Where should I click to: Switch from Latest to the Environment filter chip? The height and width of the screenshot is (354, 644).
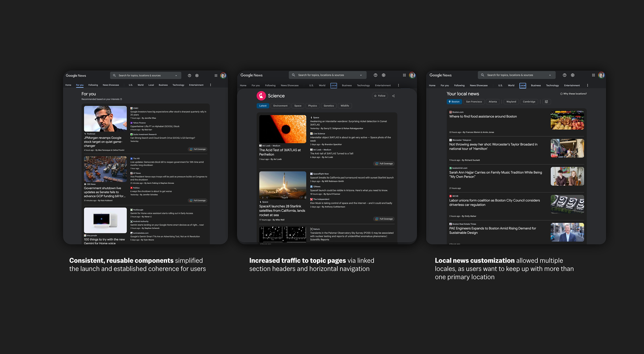point(280,106)
